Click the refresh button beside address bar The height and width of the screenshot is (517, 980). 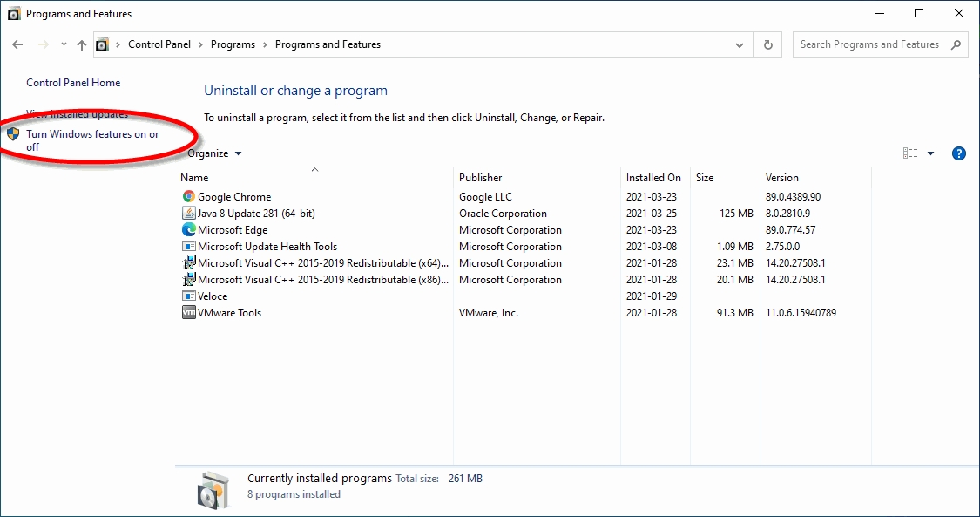767,44
